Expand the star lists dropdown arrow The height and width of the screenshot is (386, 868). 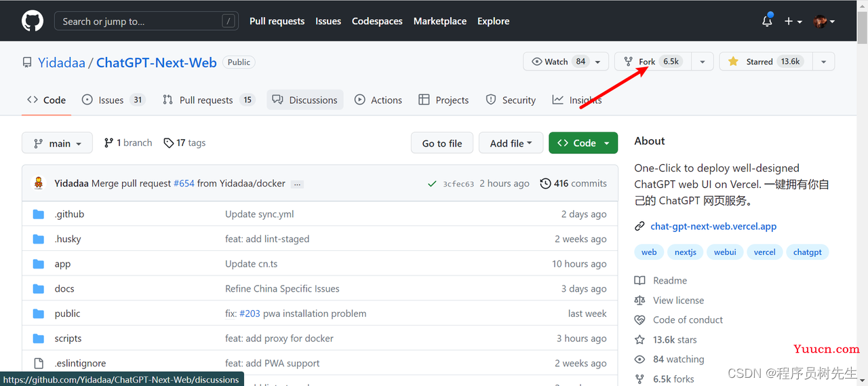click(x=823, y=62)
